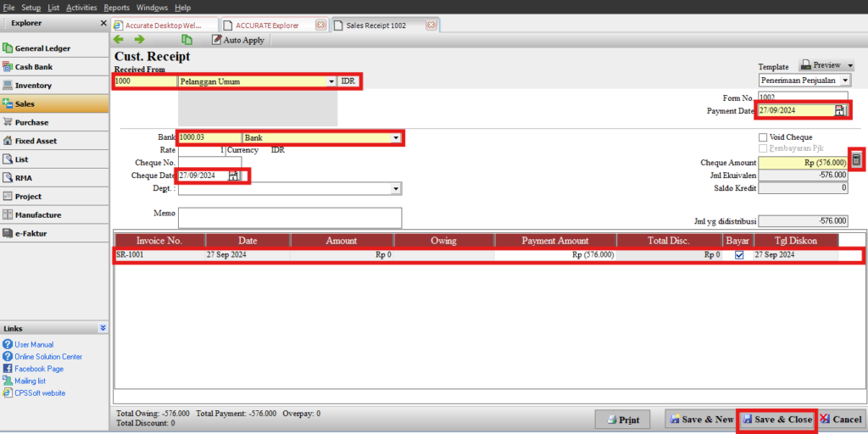Screen dimensions: 868x434
Task: Click the Preview printer icon
Action: [x=807, y=65]
